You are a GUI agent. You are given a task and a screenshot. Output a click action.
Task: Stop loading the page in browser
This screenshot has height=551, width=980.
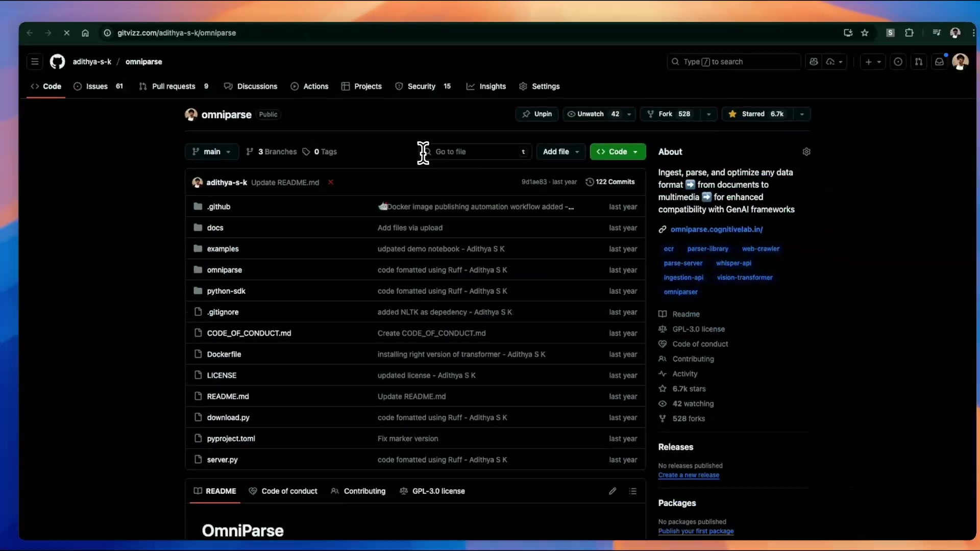(x=66, y=33)
